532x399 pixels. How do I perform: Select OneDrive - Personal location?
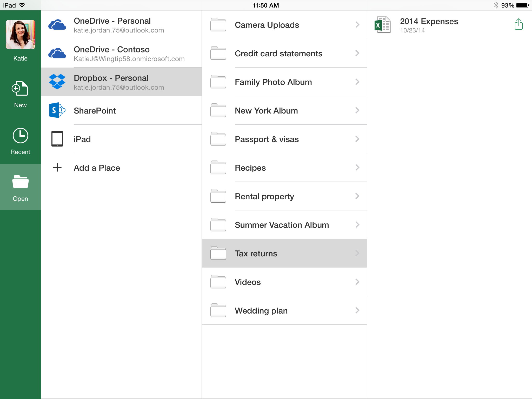(121, 25)
